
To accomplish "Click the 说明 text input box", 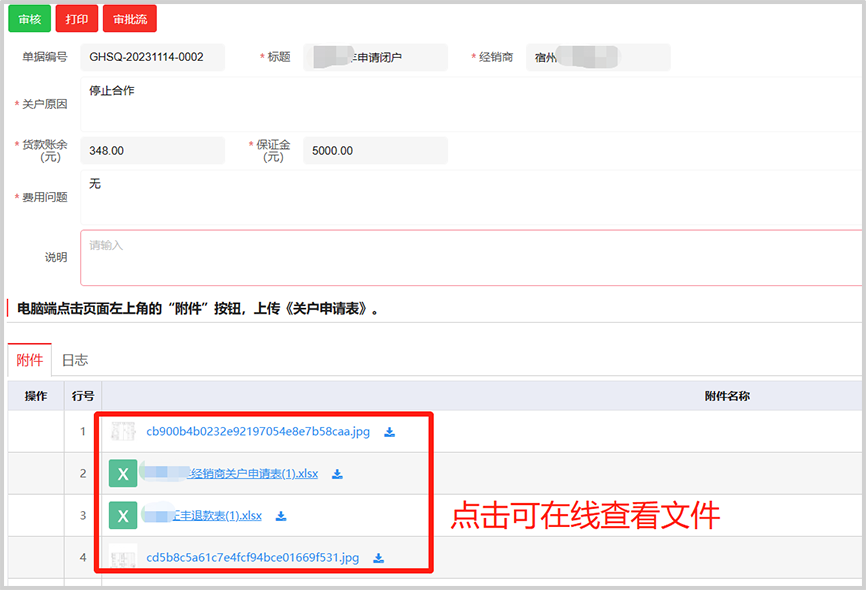I will tap(470, 258).
